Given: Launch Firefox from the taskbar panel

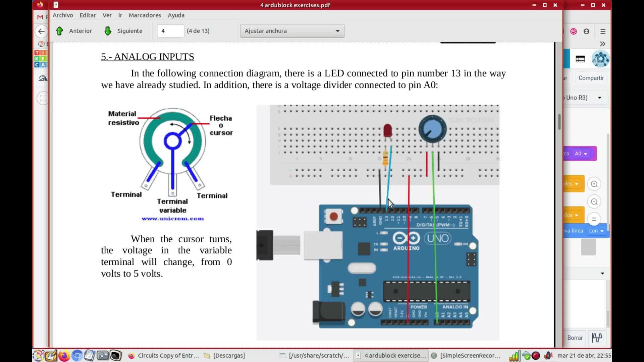Looking at the screenshot, I should tap(64, 355).
